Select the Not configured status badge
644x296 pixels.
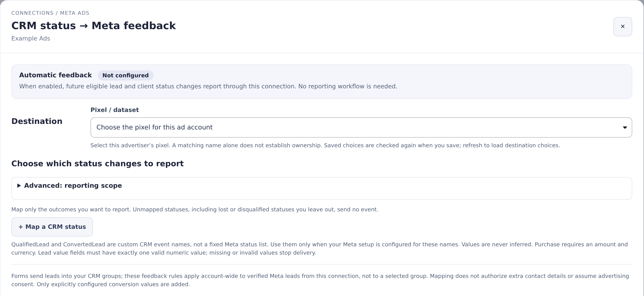click(x=125, y=75)
